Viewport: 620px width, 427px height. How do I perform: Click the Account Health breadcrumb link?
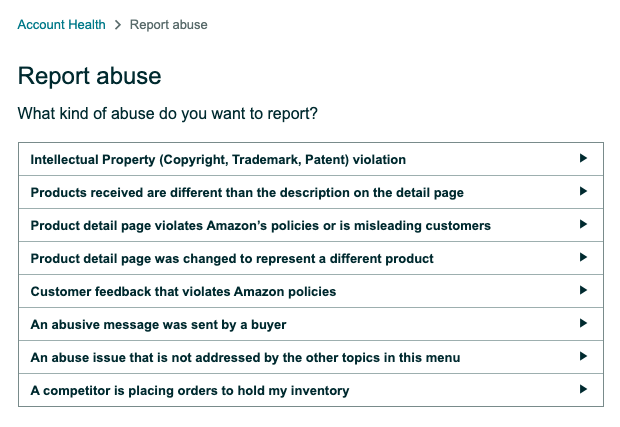click(61, 25)
